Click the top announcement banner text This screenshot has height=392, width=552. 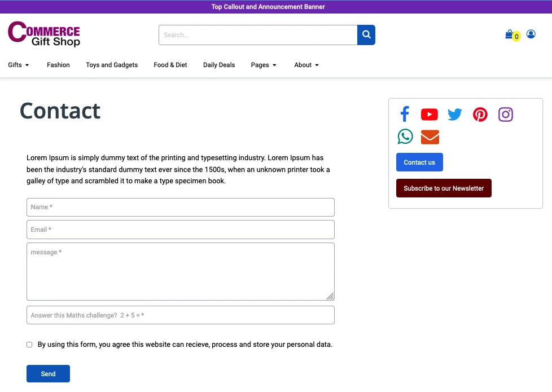(x=268, y=7)
